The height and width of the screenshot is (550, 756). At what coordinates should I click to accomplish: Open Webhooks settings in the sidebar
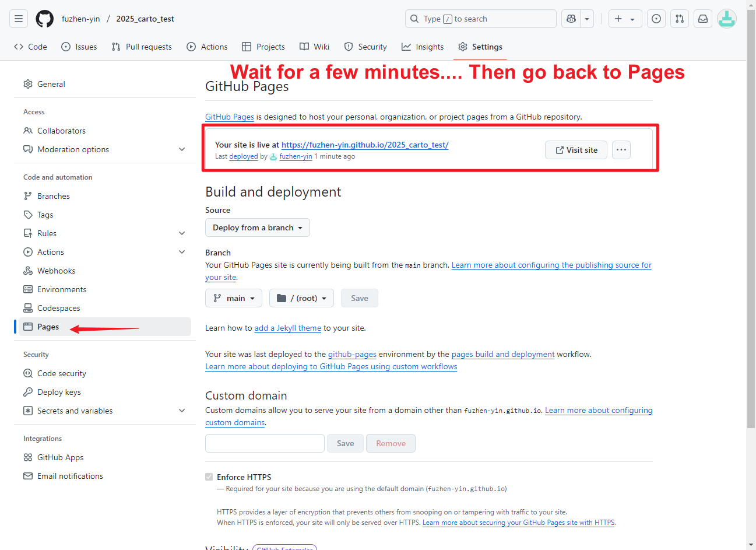(105, 271)
